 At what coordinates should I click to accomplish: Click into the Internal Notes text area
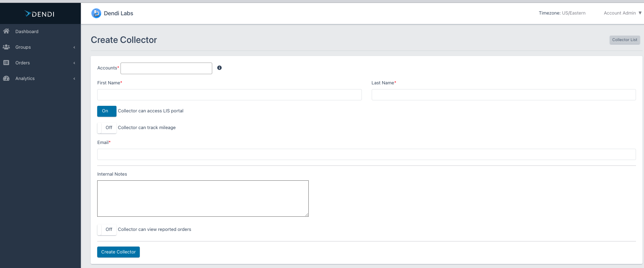click(x=203, y=199)
